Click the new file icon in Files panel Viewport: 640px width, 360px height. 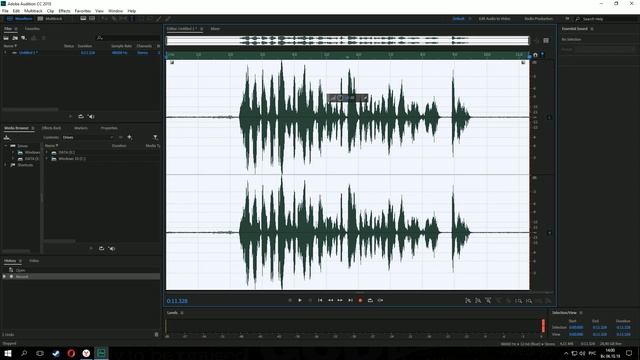pyautogui.click(x=24, y=38)
